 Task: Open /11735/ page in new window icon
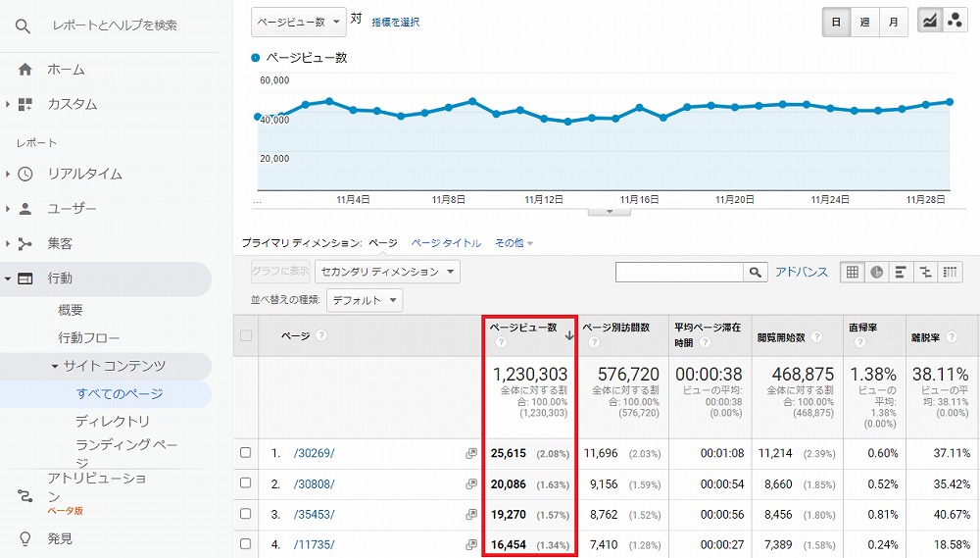click(471, 545)
